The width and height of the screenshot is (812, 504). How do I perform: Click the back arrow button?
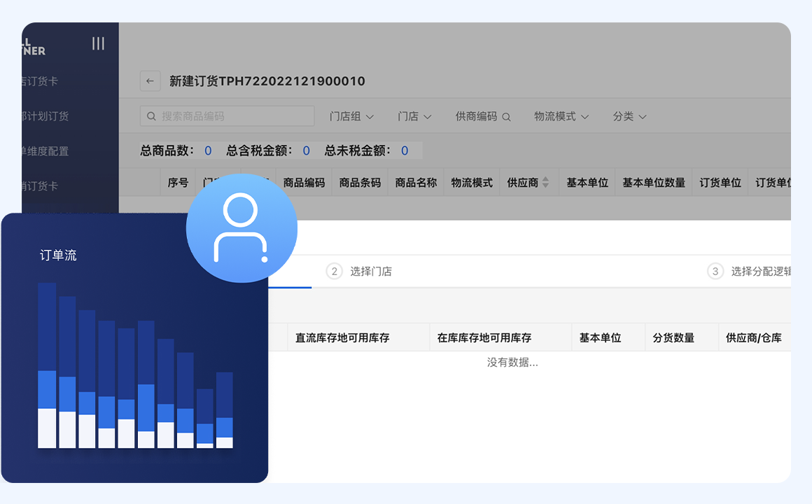click(150, 81)
